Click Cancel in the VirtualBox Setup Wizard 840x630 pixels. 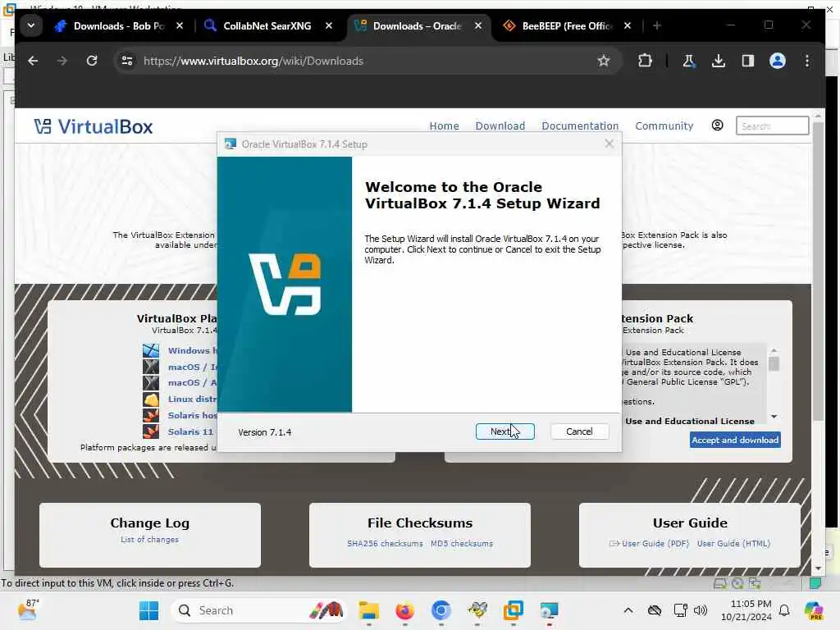click(579, 431)
